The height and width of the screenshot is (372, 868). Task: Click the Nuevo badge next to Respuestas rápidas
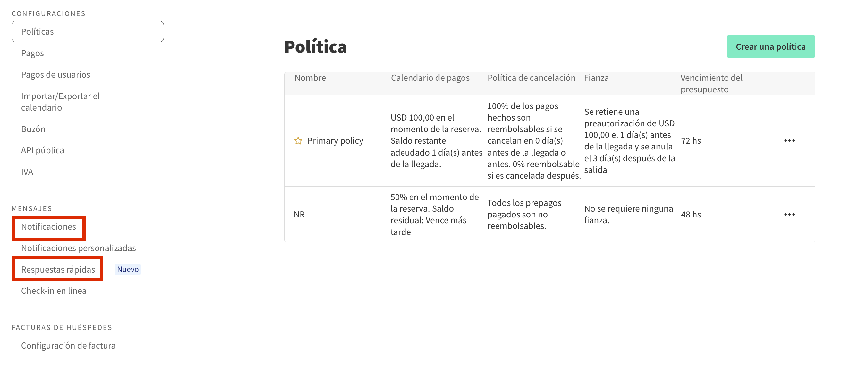128,270
